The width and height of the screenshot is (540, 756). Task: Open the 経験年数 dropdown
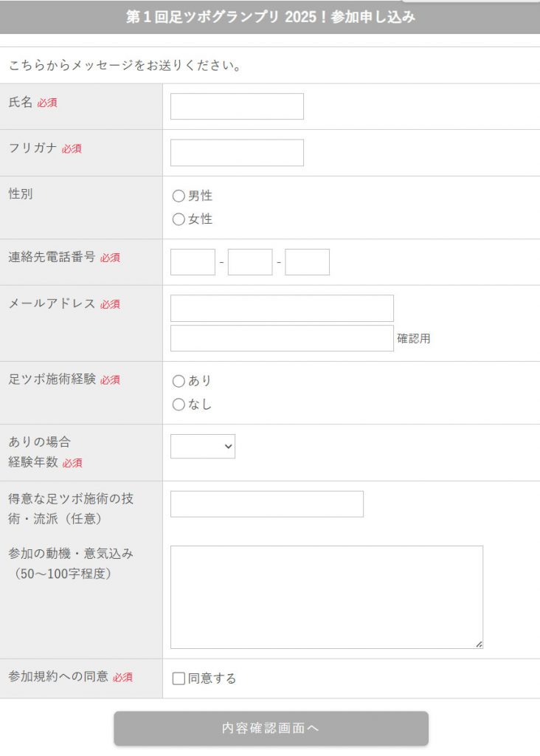tap(203, 446)
